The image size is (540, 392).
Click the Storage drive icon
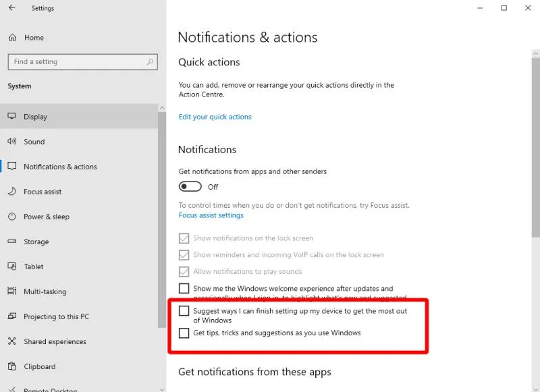click(11, 242)
